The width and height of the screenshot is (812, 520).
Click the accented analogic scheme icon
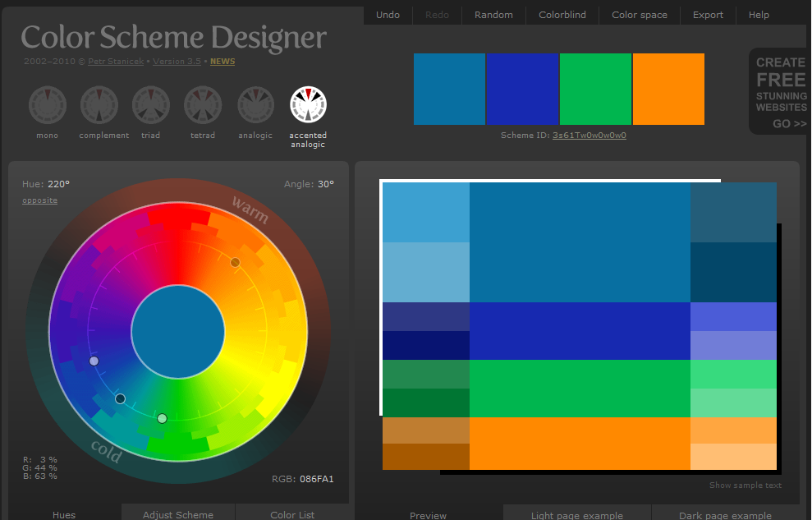click(308, 105)
